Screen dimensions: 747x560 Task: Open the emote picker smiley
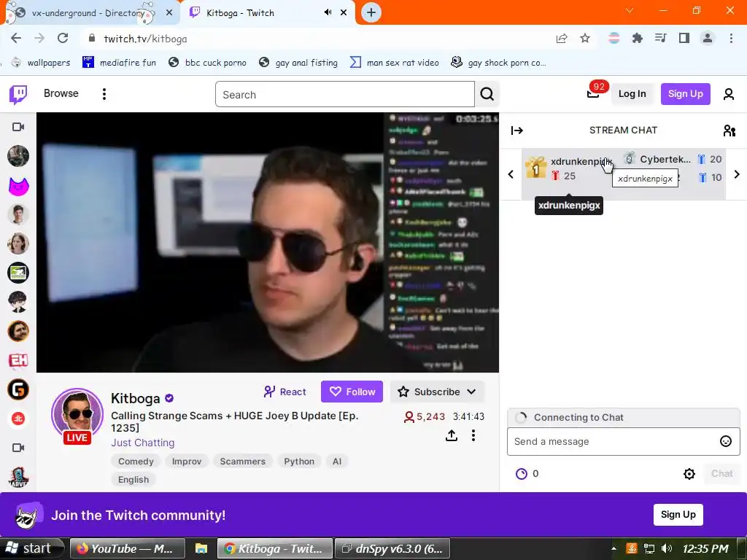[x=725, y=441]
